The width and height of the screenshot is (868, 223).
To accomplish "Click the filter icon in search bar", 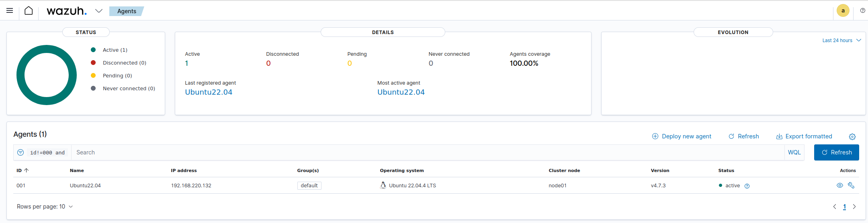I will [x=20, y=152].
